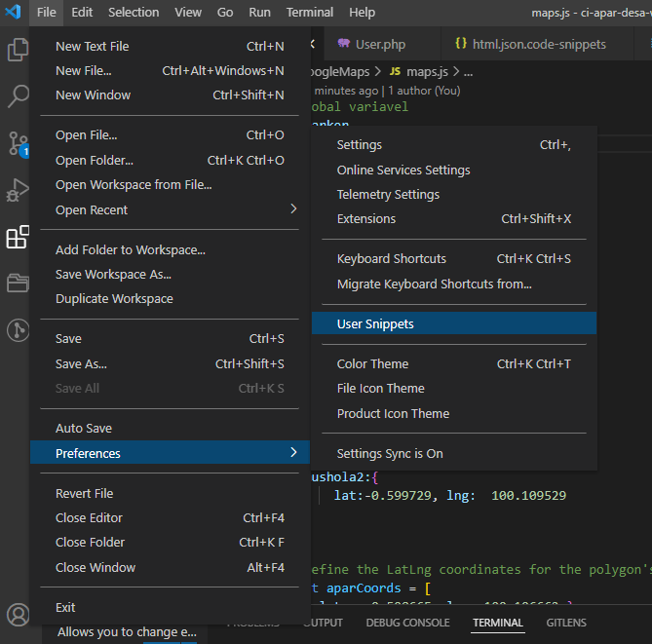Screen dimensions: 652x644
Task: Choose New Text File
Action: click(x=170, y=46)
